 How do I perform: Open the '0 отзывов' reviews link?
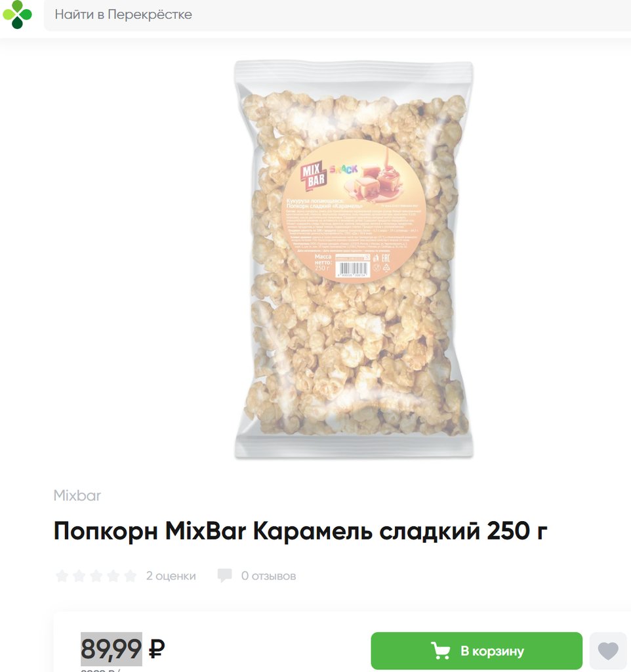coord(268,576)
